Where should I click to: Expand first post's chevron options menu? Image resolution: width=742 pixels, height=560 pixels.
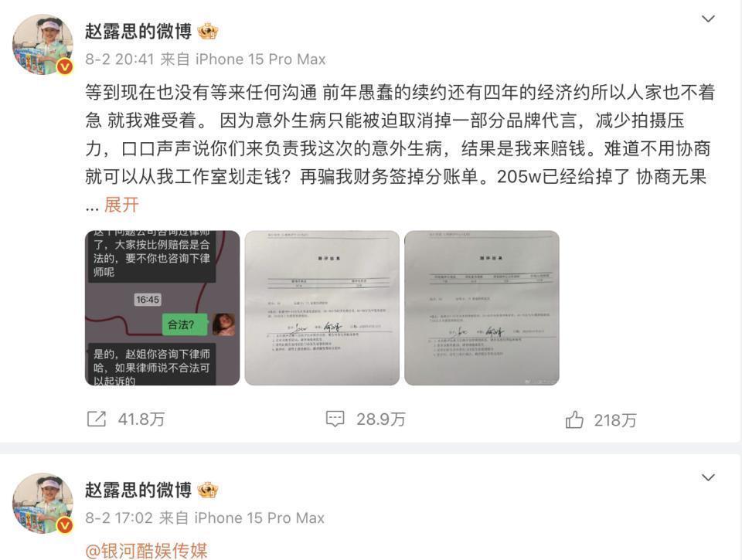[708, 19]
